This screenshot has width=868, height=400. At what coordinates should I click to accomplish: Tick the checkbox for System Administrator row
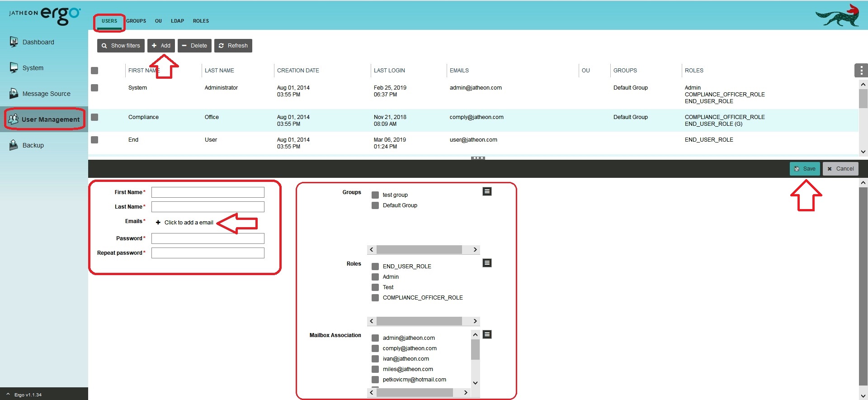click(x=94, y=88)
